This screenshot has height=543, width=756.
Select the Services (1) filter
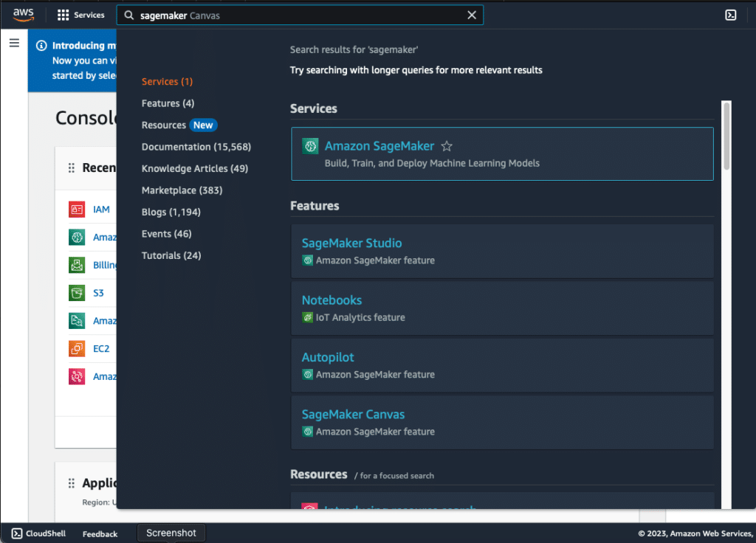point(168,81)
